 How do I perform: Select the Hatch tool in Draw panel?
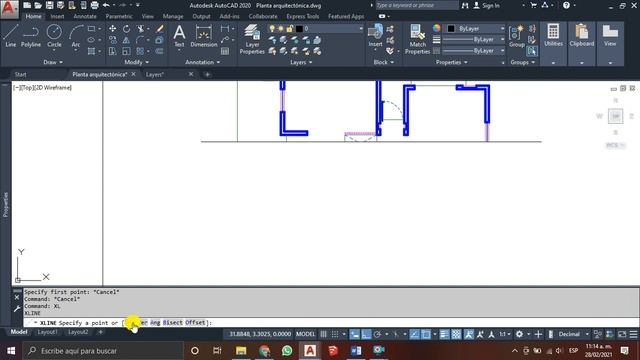pos(91,51)
